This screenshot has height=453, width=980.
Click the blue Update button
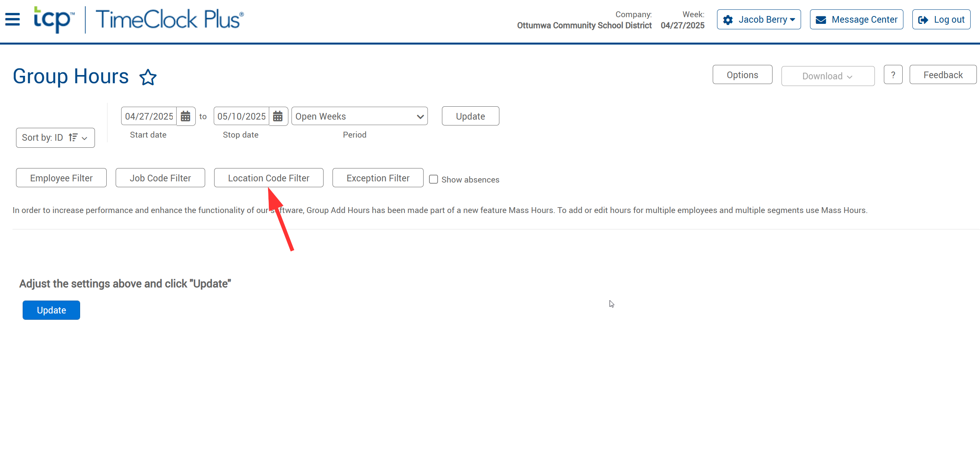[51, 310]
